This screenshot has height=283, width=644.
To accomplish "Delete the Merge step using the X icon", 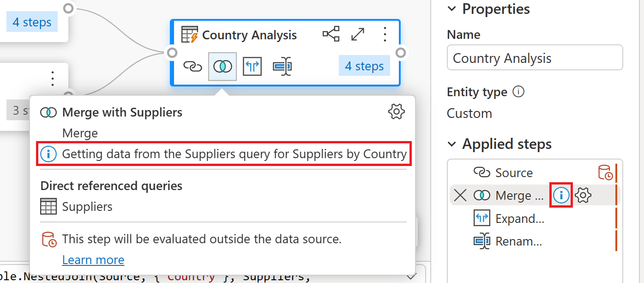I will click(459, 195).
